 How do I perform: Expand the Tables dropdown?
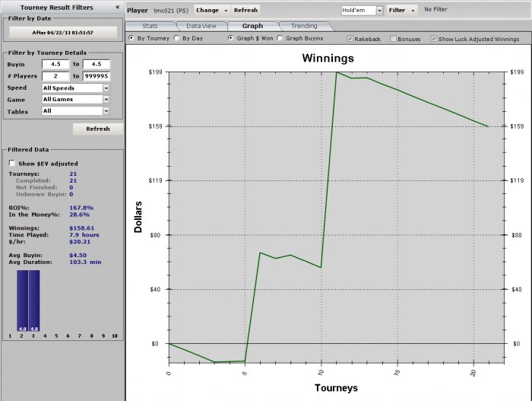106,111
